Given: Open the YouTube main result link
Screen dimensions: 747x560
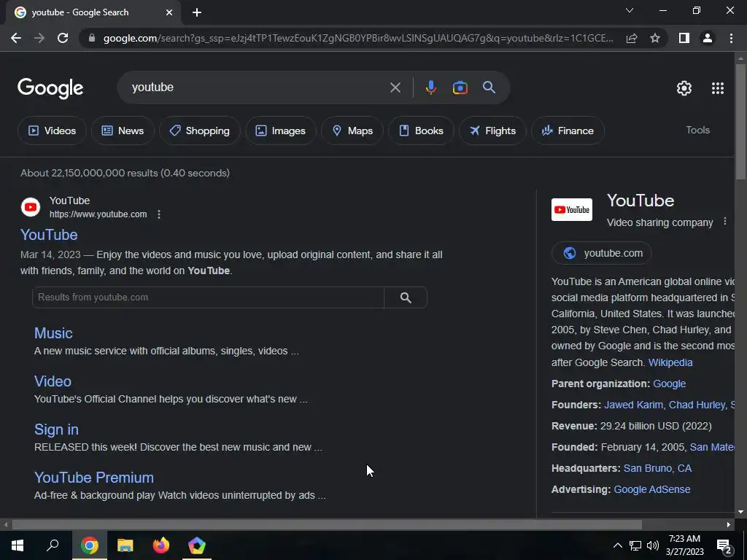Looking at the screenshot, I should coord(49,235).
